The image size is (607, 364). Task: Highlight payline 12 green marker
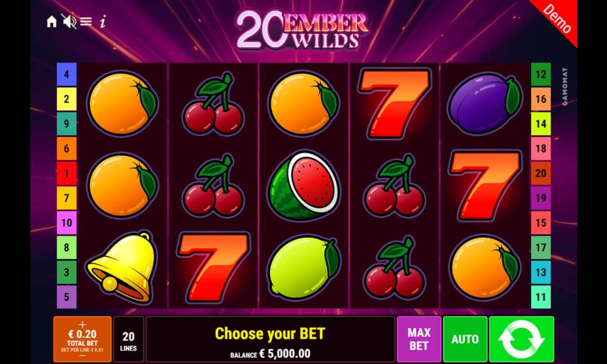541,74
